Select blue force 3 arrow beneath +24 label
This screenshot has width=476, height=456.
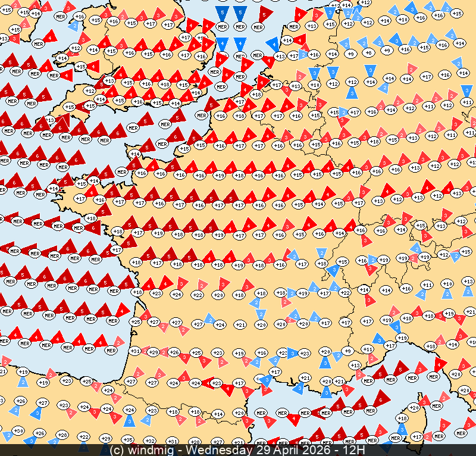coord(129,420)
